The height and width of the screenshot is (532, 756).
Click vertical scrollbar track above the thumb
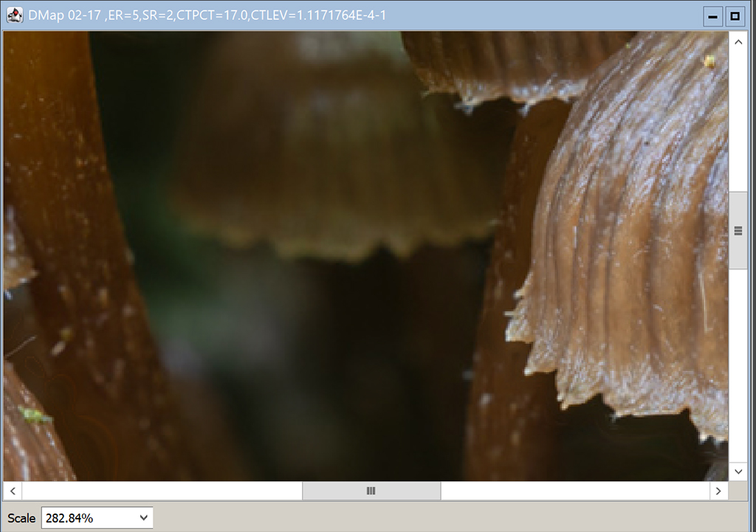(738, 118)
